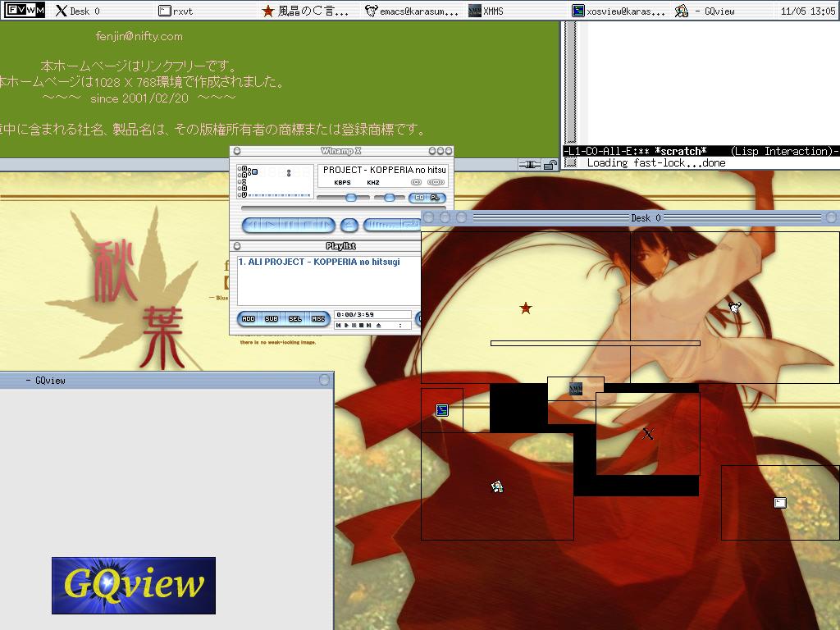Open the playlist SUB menu
The height and width of the screenshot is (630, 840).
click(x=272, y=319)
